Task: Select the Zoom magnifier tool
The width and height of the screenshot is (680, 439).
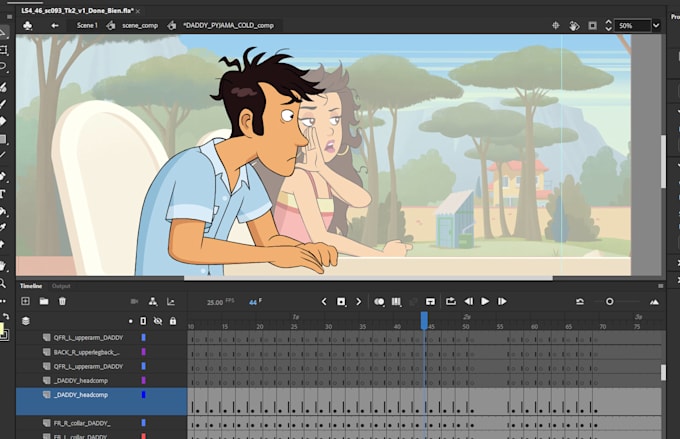Action: click(x=3, y=283)
